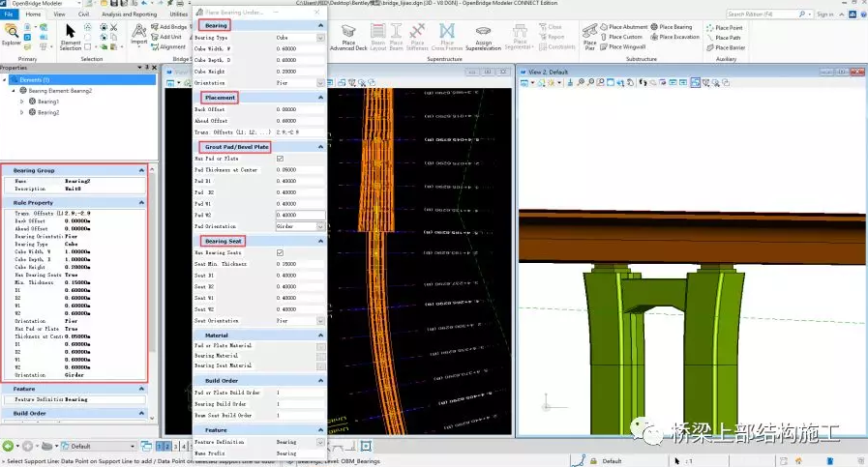Viewport: 868px width, 467px height.
Task: Select the Place Path tool
Action: (x=723, y=38)
